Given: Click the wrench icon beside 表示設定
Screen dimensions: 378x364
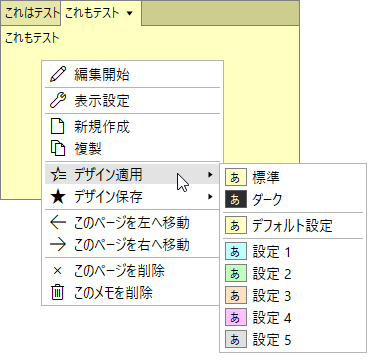Looking at the screenshot, I should tap(58, 100).
